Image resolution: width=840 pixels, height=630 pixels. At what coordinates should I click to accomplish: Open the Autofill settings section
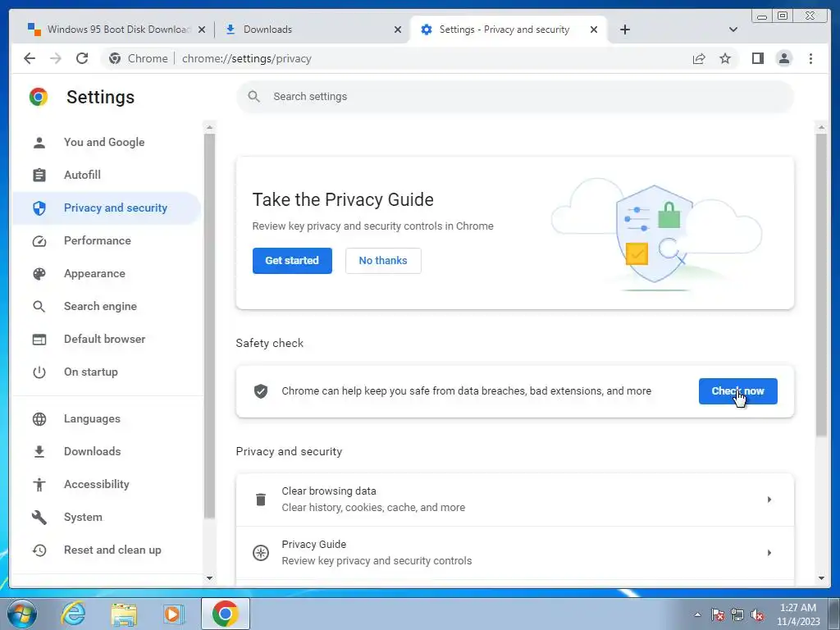tap(107, 176)
